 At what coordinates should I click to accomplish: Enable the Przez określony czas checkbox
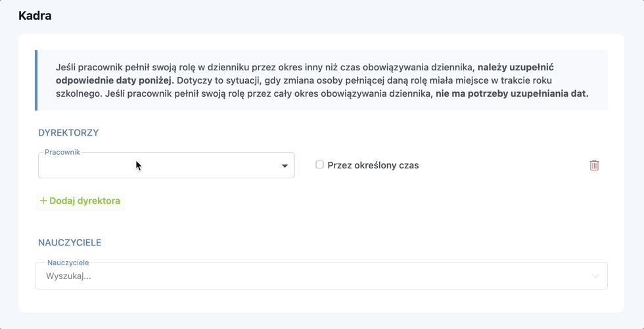point(319,165)
